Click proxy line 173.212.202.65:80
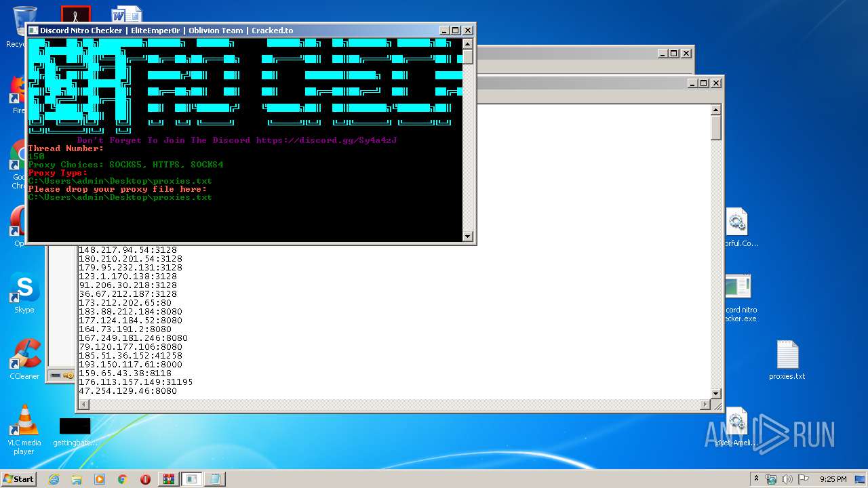This screenshot has height=488, width=868. 125,303
